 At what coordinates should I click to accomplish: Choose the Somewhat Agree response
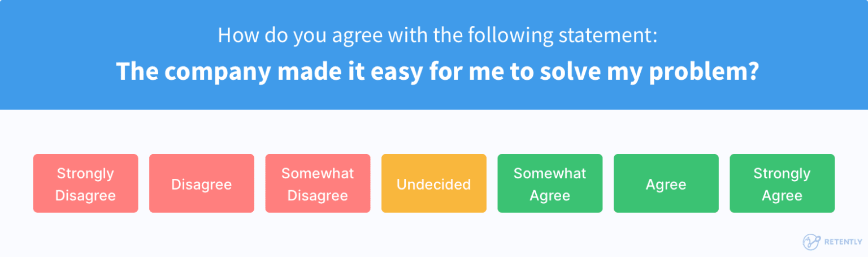pyautogui.click(x=550, y=183)
